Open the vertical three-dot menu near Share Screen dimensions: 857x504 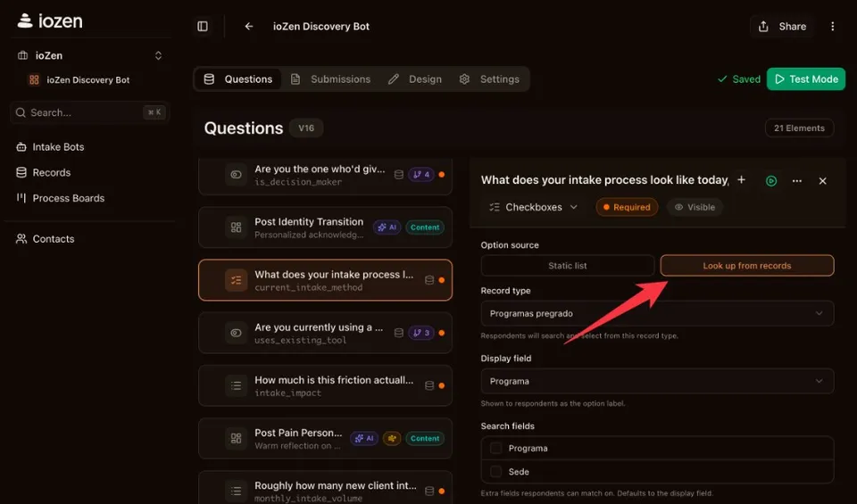[x=832, y=26]
